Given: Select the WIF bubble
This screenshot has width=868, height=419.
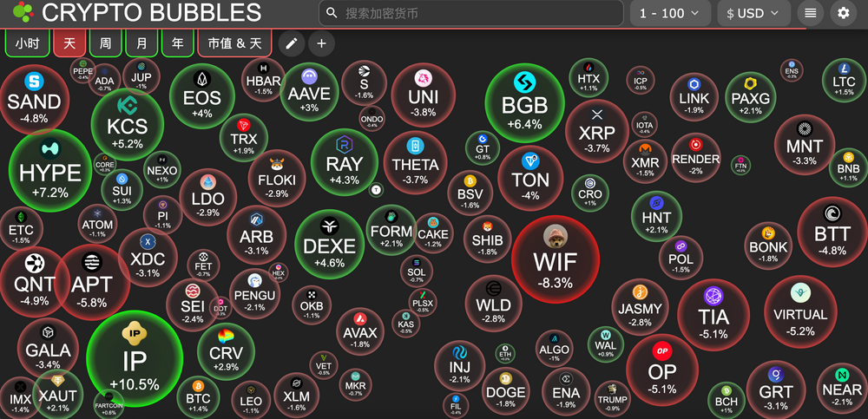Looking at the screenshot, I should tap(556, 259).
